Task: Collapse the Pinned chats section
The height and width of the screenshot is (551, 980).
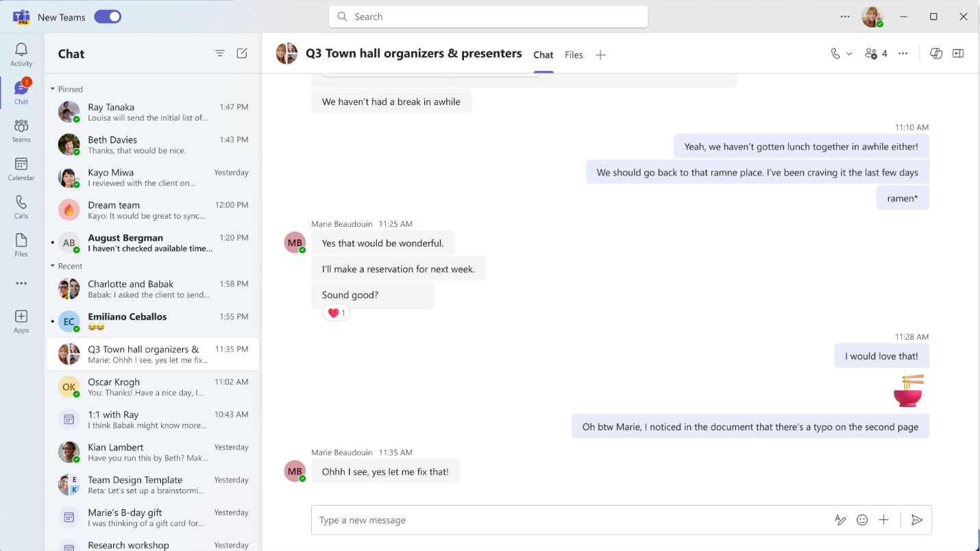Action: (53, 89)
